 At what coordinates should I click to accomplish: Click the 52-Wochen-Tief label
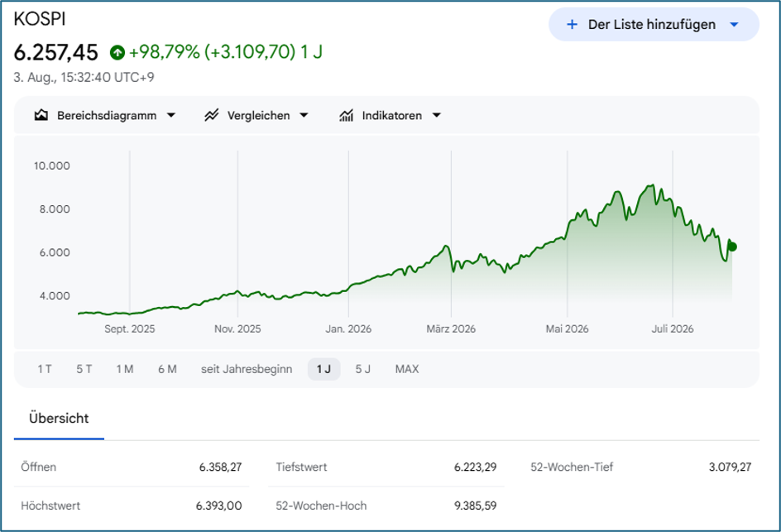click(x=572, y=467)
